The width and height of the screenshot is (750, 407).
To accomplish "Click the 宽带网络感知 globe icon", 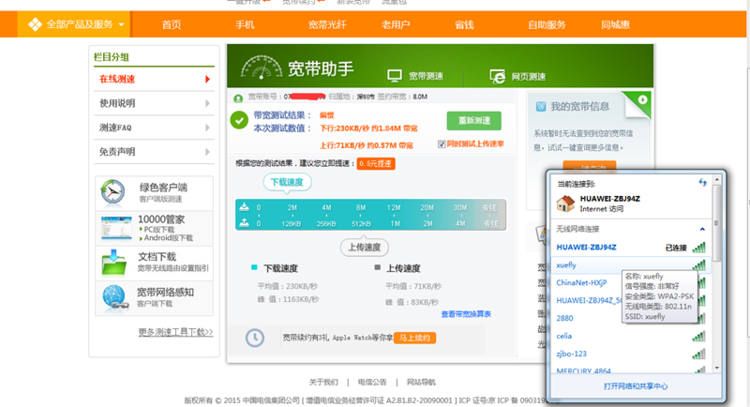I will point(114,297).
